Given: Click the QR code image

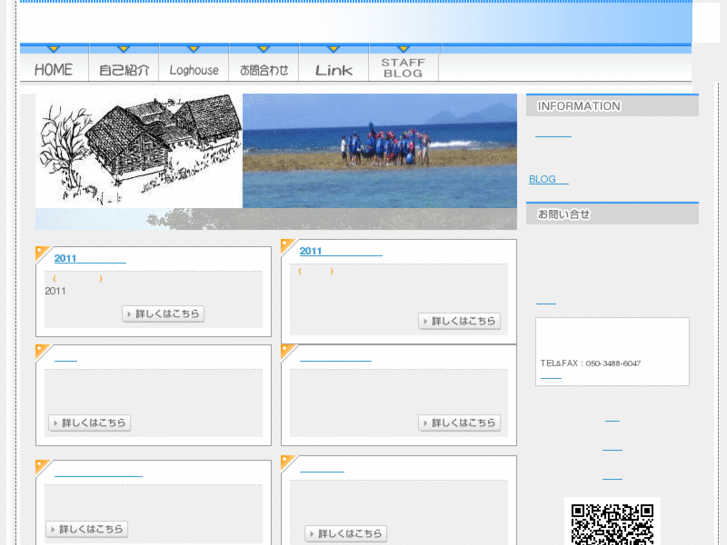Looking at the screenshot, I should (x=612, y=523).
